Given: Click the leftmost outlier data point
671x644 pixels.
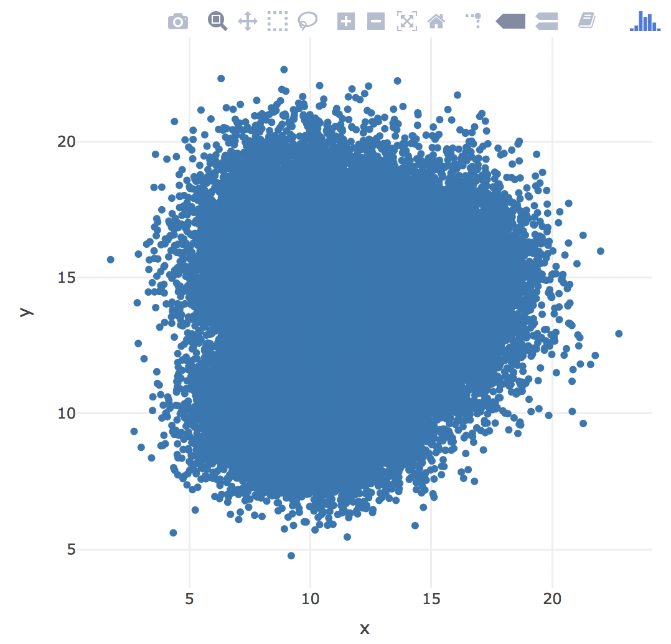Looking at the screenshot, I should tap(111, 260).
